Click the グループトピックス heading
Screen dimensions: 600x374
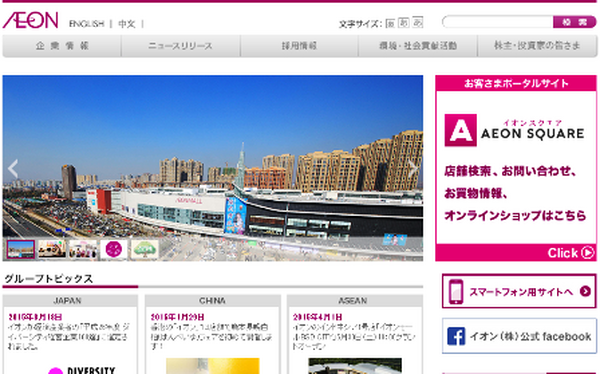point(49,278)
